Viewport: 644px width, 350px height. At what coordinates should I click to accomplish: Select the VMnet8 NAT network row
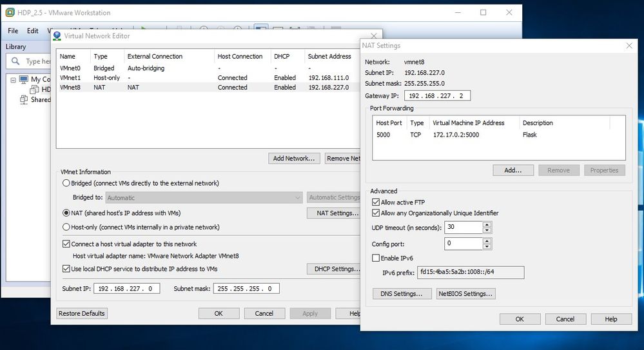209,88
